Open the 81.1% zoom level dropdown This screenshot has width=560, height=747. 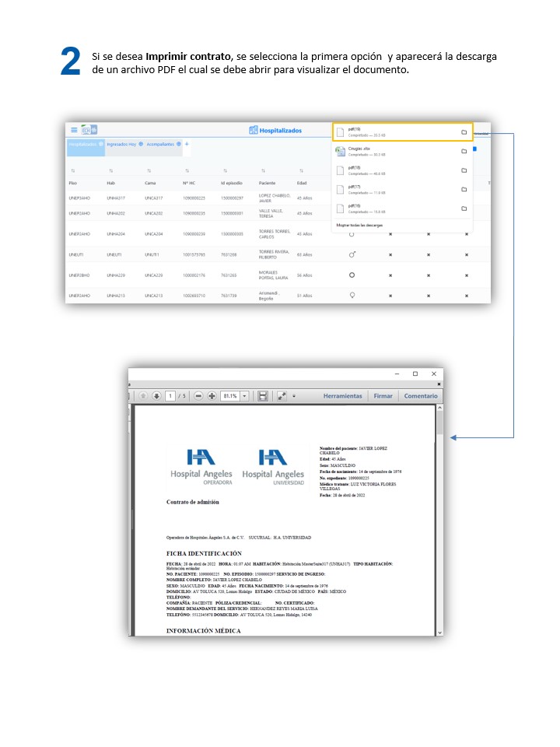pyautogui.click(x=245, y=396)
